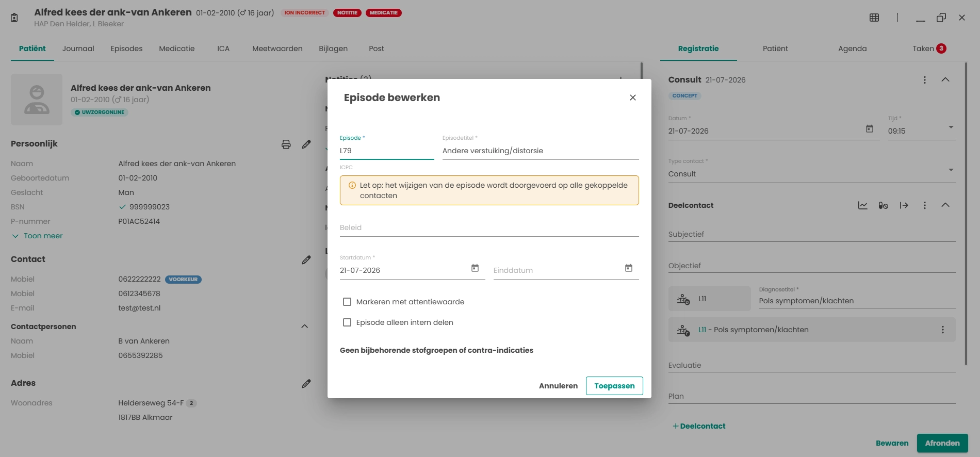Click the episode icon beside L11 code field
Screen dimensions: 980x457
coord(683,299)
